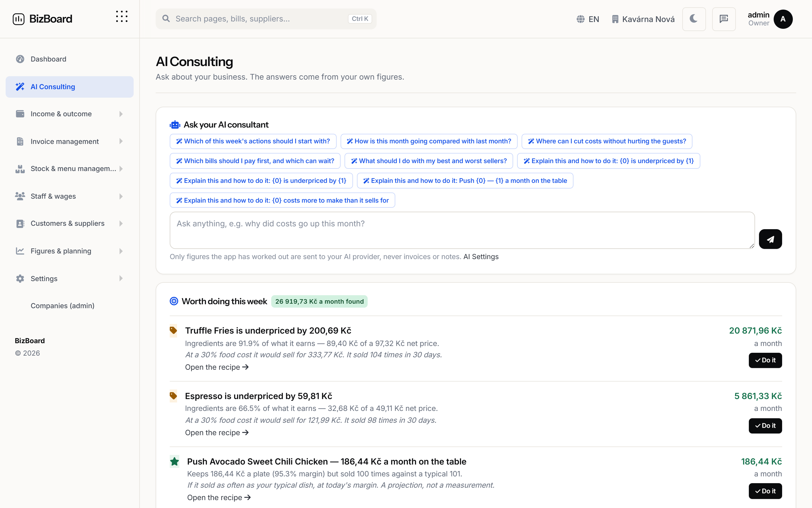The height and width of the screenshot is (508, 812).
Task: Click the Settings gear icon
Action: [20, 279]
